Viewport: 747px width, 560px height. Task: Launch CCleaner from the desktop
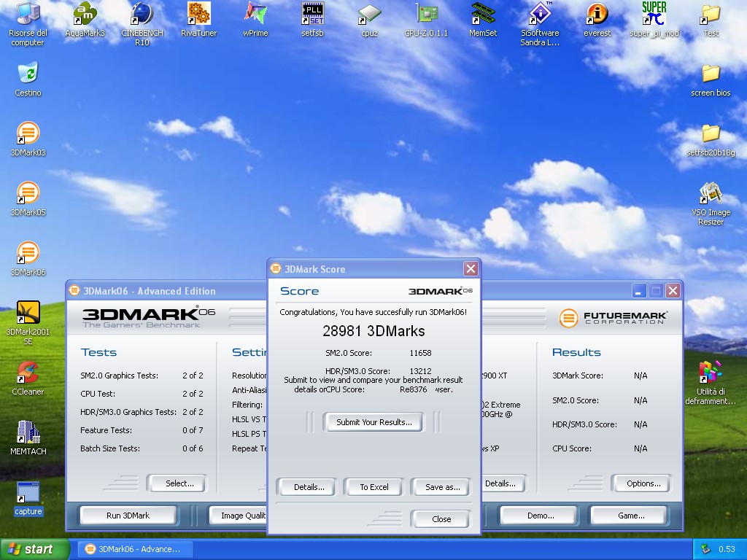coord(28,378)
